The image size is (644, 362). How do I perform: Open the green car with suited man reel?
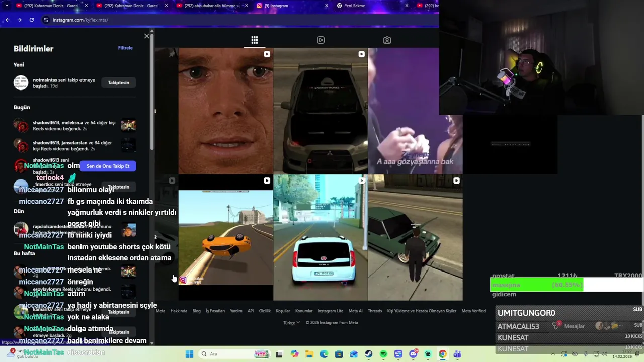click(x=415, y=237)
